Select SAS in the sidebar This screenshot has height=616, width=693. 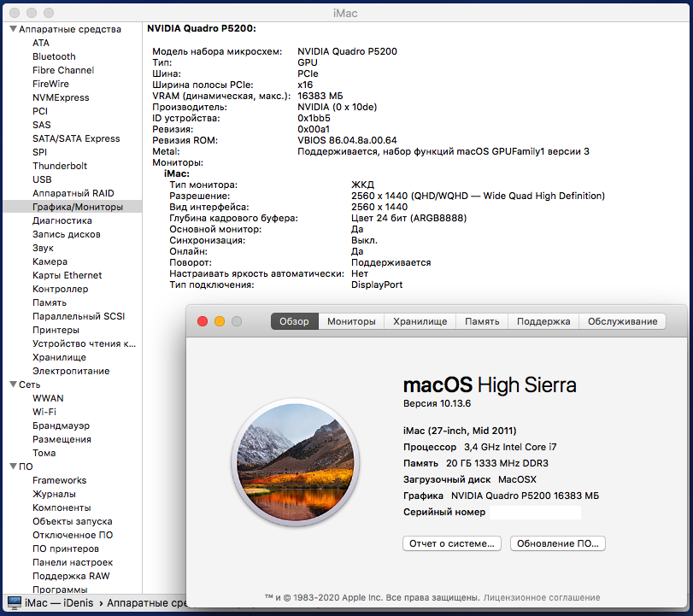42,125
